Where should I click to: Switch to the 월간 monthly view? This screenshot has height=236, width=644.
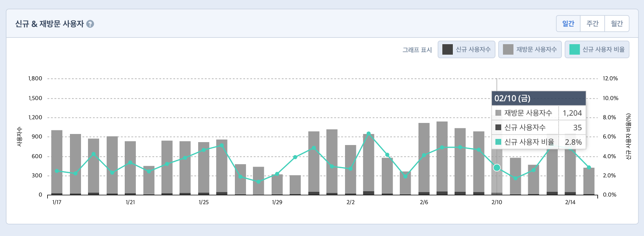pyautogui.click(x=617, y=24)
